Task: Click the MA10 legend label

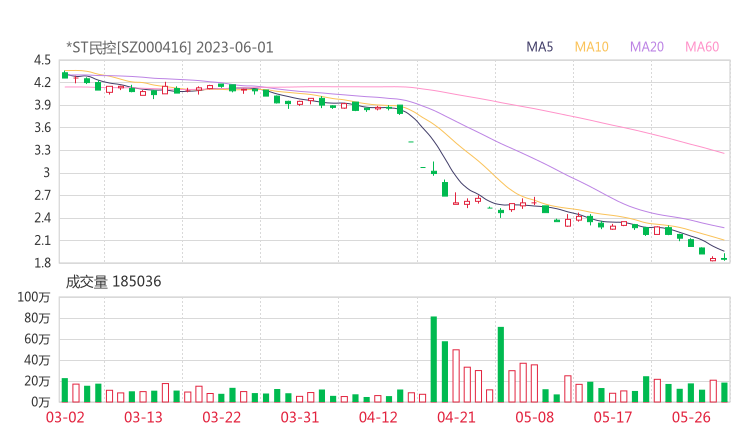Action: click(591, 47)
